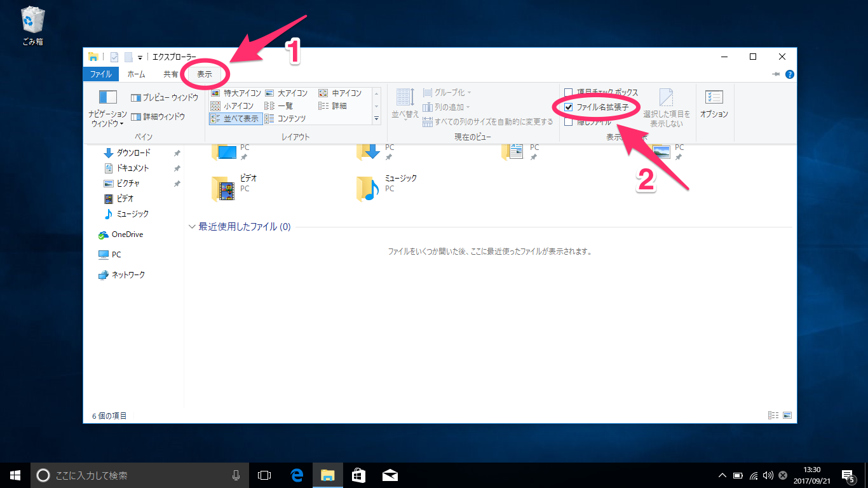Image resolution: width=868 pixels, height=488 pixels.
Task: Switch to the ホーム ribbon tab
Action: tap(137, 74)
